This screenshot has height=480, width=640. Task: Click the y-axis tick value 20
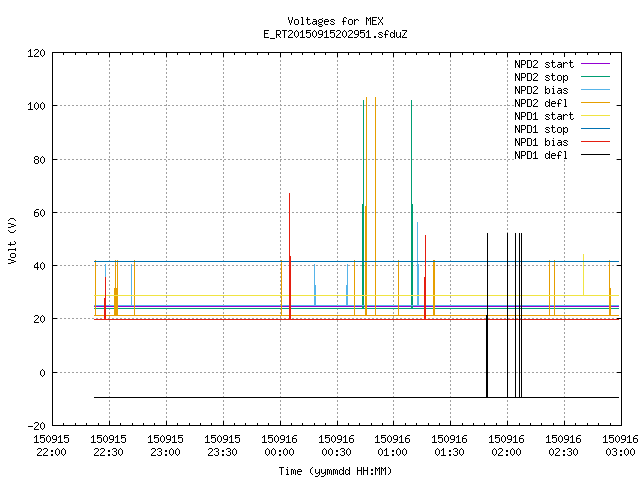click(x=39, y=319)
